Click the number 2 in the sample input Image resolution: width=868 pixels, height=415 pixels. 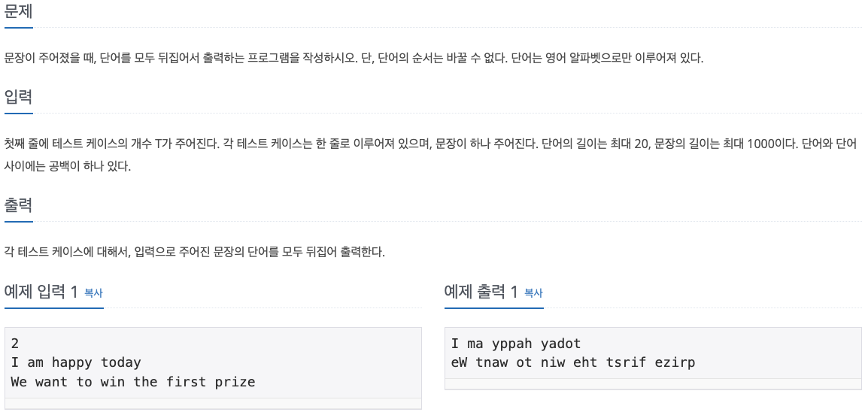(15, 344)
